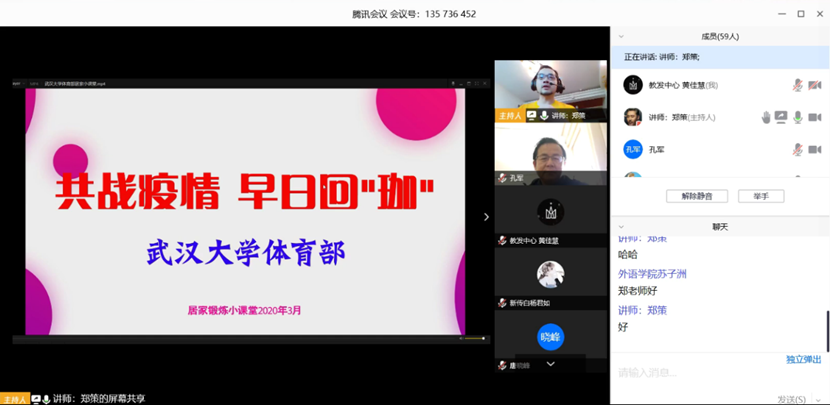The height and width of the screenshot is (405, 830).
Task: Click the shared video player's progress bar
Action: click(236, 336)
